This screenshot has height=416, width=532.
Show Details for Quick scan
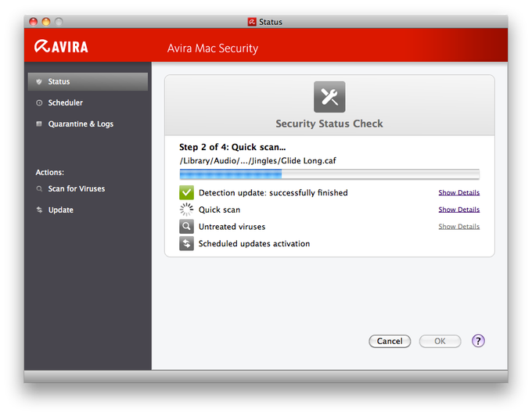click(458, 210)
